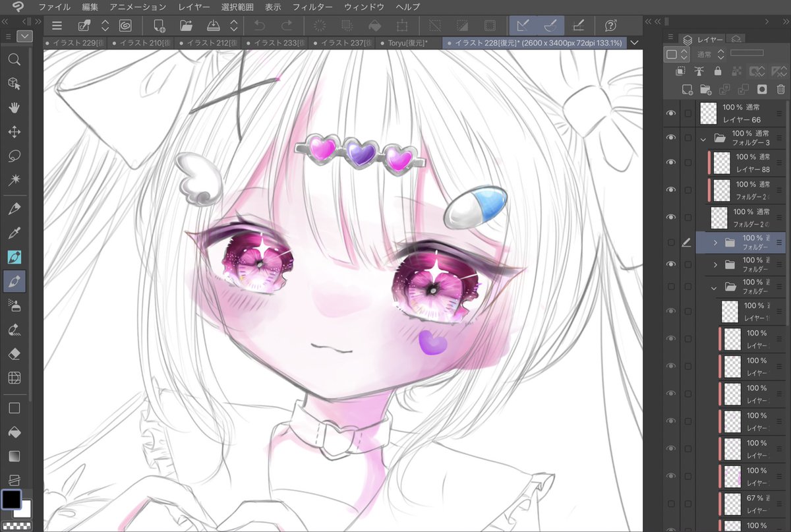Select the Eraser tool

coord(14,354)
